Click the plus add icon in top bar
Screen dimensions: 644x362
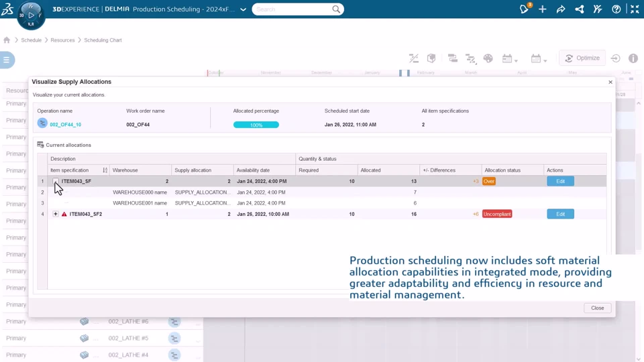pos(543,9)
